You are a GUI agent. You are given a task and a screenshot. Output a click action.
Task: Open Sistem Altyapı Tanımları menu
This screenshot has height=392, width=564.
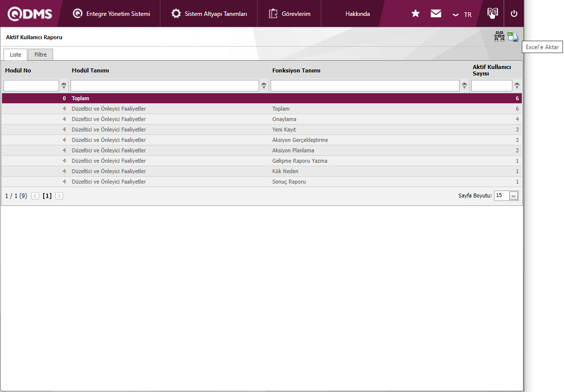point(209,14)
